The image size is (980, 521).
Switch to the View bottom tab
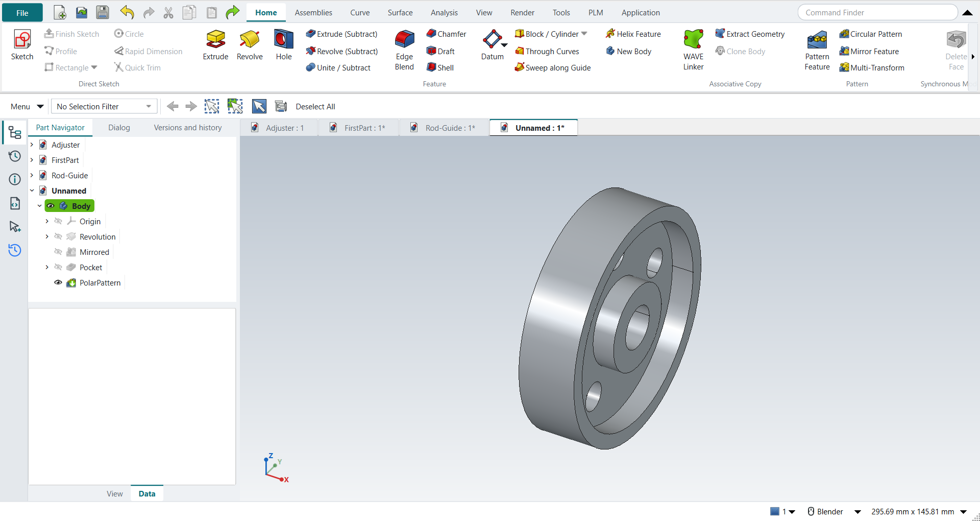(115, 493)
